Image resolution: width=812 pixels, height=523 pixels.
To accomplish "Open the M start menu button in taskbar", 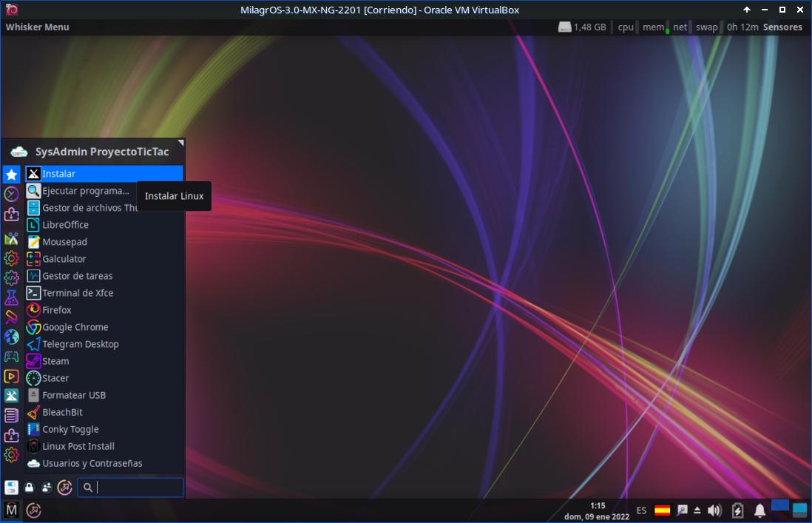I will pos(12,510).
